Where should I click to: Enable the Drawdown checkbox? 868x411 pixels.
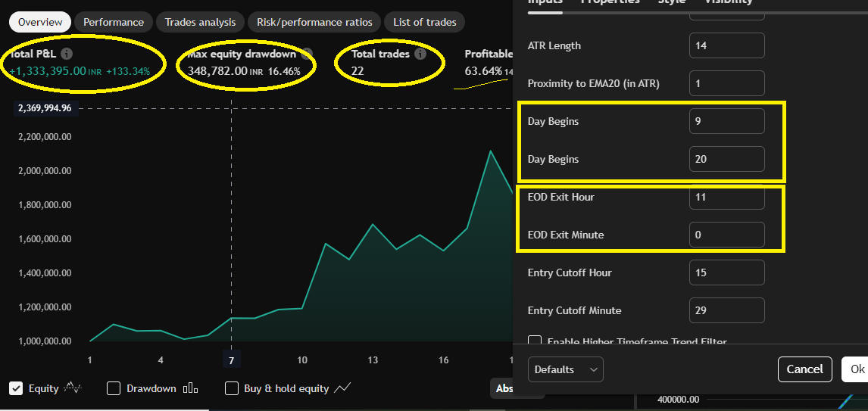pyautogui.click(x=114, y=388)
